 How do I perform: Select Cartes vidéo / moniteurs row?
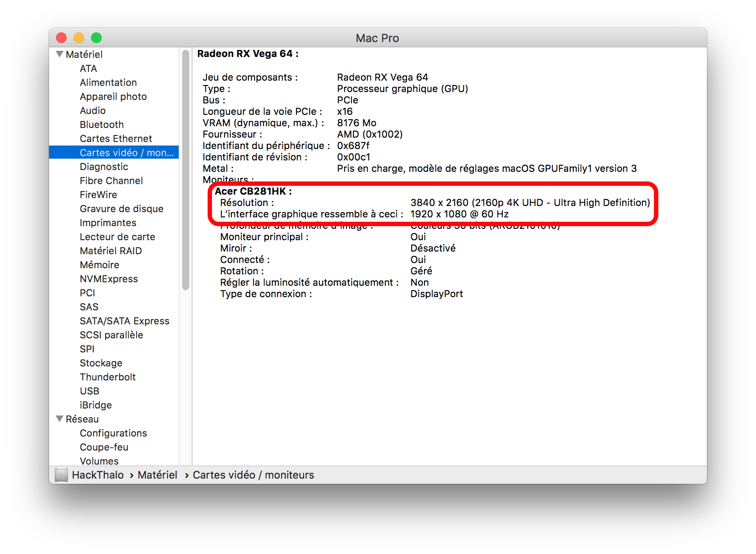tap(114, 153)
